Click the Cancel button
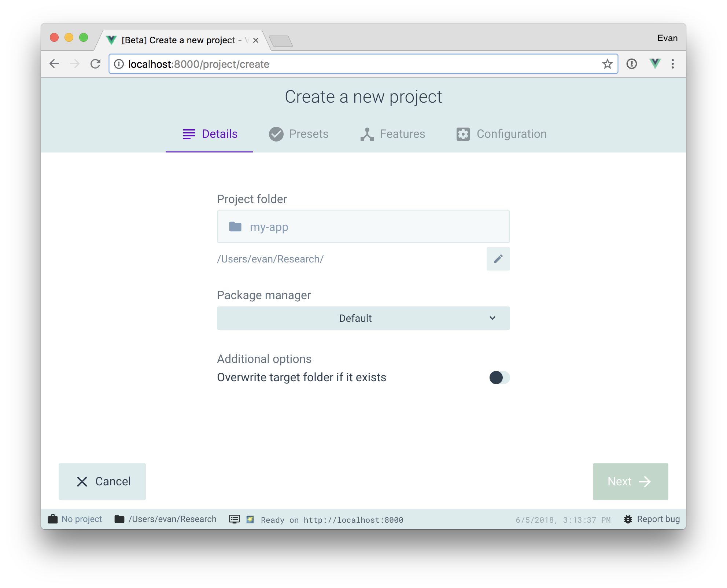This screenshot has width=727, height=588. tap(102, 481)
